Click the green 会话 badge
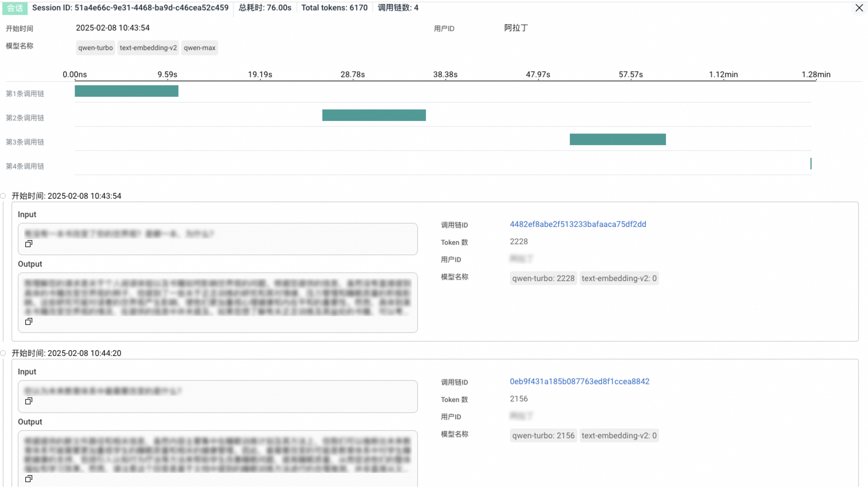Image resolution: width=868 pixels, height=489 pixels. click(15, 8)
